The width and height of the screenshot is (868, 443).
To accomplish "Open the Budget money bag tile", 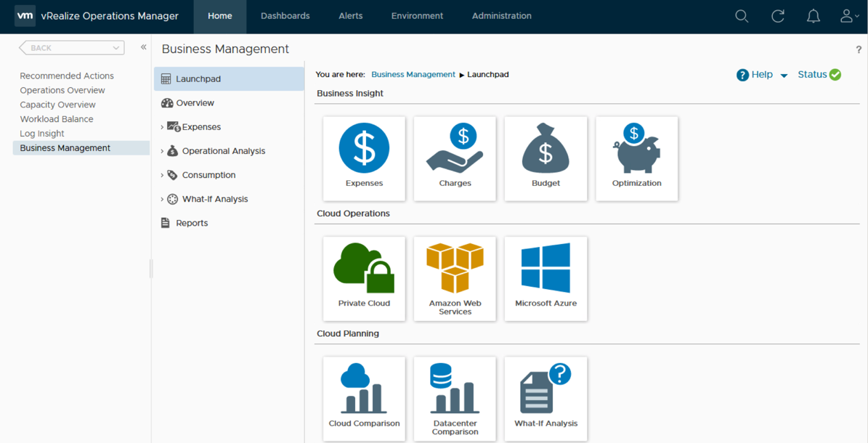I will [545, 158].
